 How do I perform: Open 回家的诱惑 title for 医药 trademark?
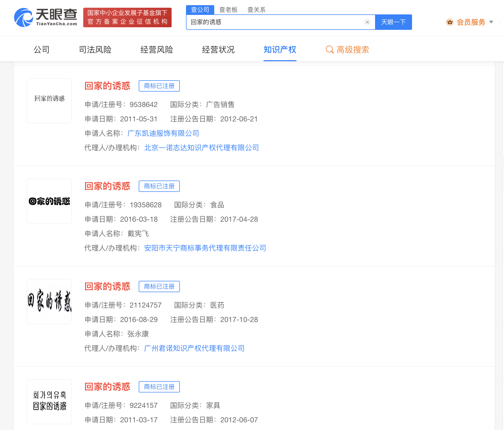pyautogui.click(x=107, y=286)
